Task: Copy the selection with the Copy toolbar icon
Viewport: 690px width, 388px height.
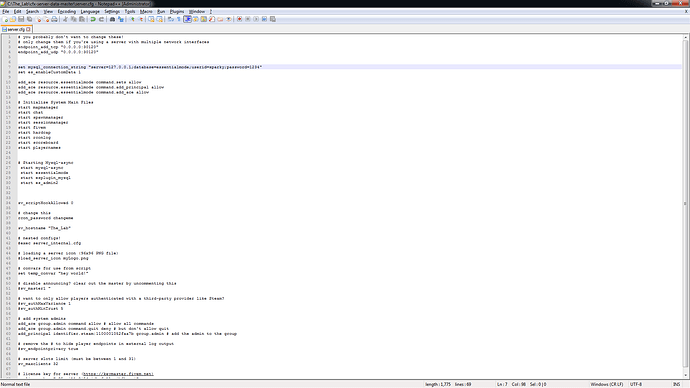Action: point(73,19)
